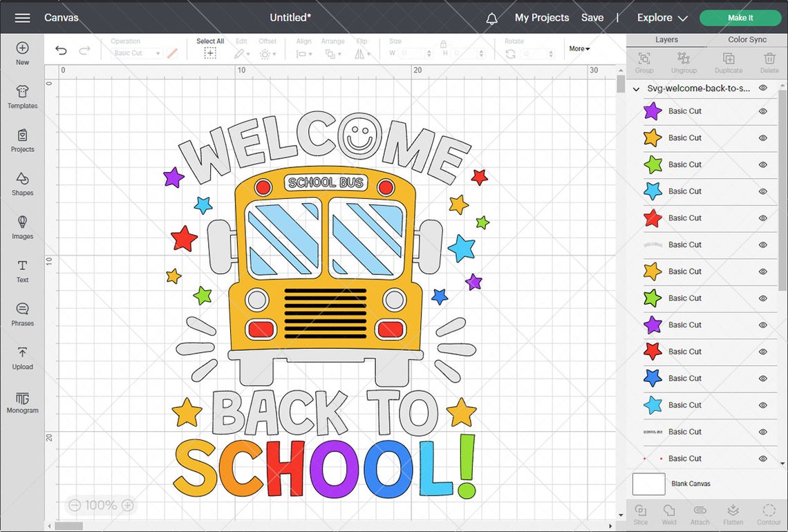Switch to the Color Sync tab
This screenshot has height=532, width=788.
point(747,39)
